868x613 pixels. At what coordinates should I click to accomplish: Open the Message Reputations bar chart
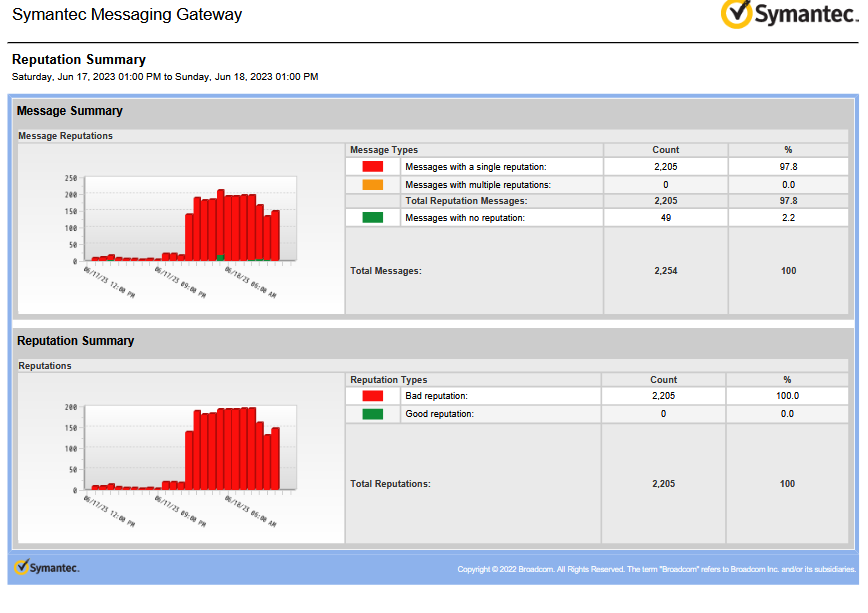(x=181, y=229)
